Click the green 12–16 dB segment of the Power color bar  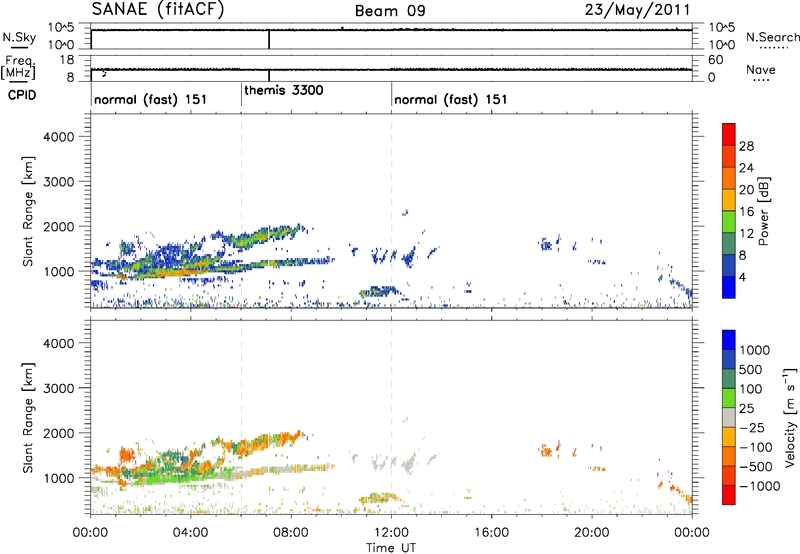coord(729,222)
